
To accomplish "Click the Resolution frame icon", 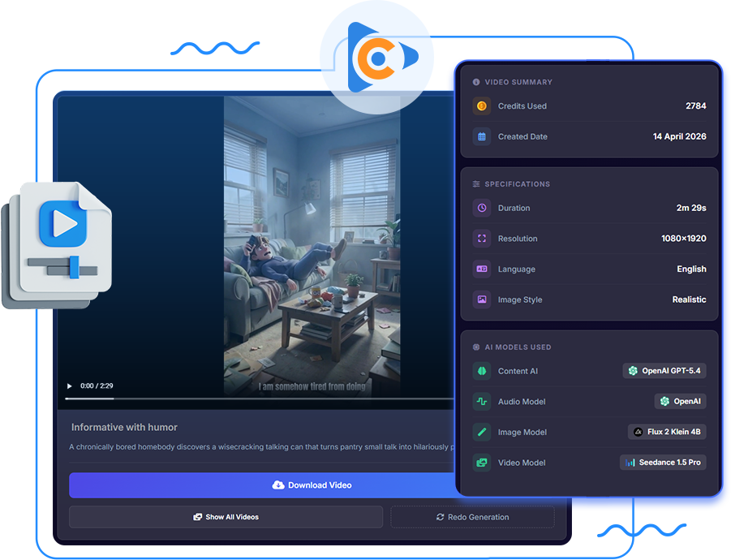I will click(481, 239).
